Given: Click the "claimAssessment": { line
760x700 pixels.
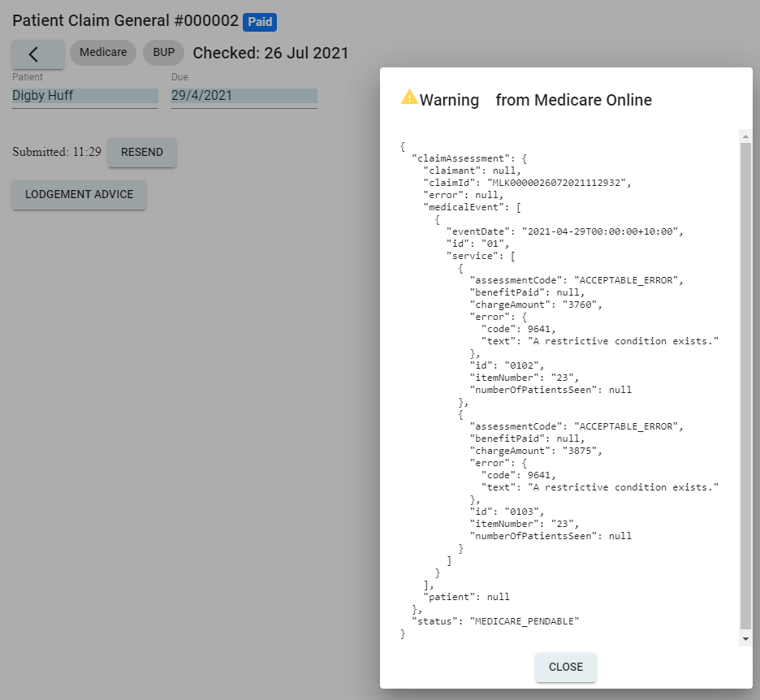Looking at the screenshot, I should tap(469, 158).
